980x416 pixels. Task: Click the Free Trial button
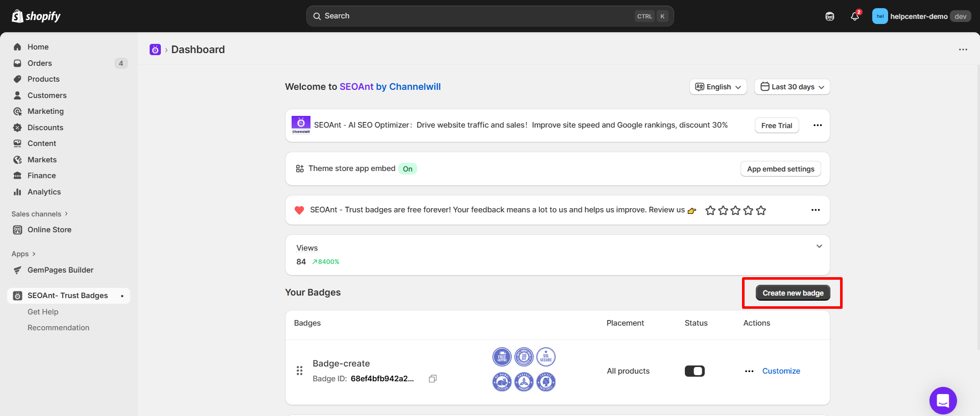pyautogui.click(x=776, y=126)
